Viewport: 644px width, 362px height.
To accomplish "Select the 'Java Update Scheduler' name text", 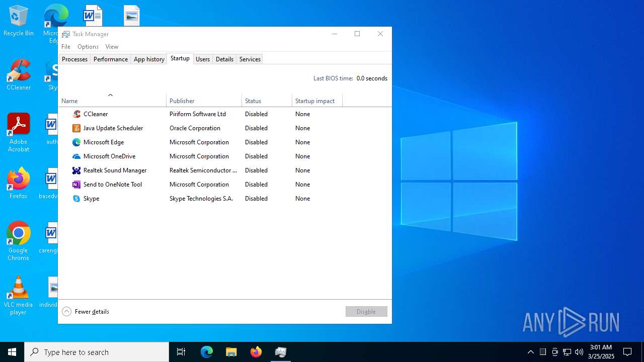I will (113, 128).
